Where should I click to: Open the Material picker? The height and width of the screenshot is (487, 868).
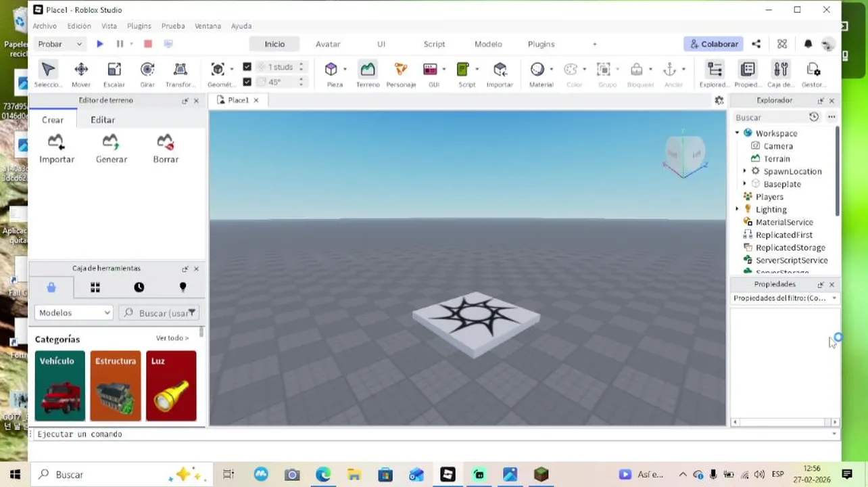(537, 74)
